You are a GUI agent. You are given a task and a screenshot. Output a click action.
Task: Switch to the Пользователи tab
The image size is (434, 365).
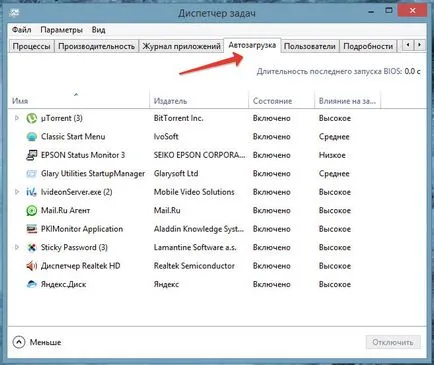[310, 46]
